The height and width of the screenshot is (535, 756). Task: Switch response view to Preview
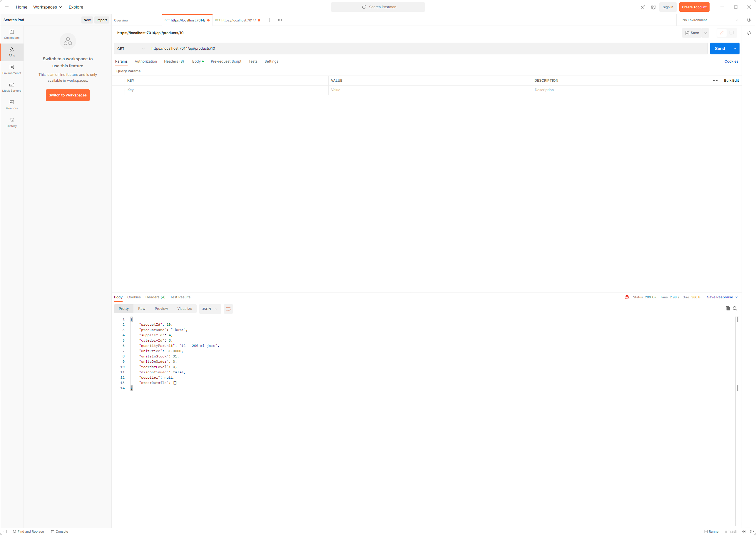(161, 309)
